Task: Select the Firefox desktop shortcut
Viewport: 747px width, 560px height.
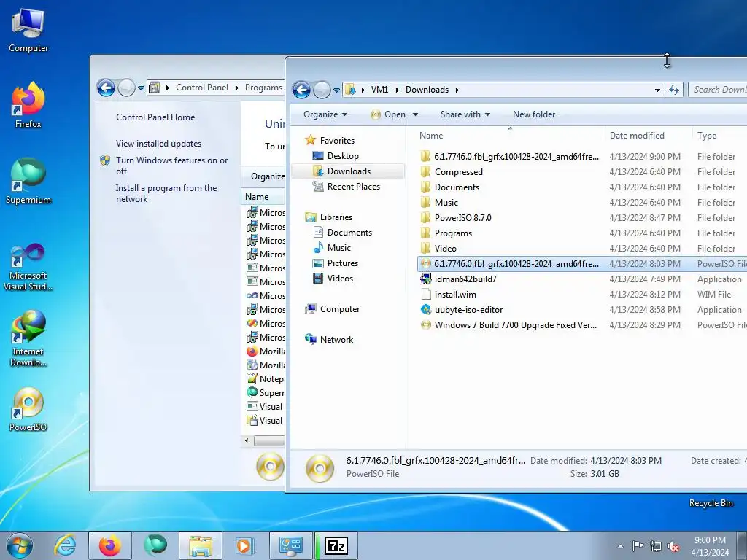Action: click(28, 105)
